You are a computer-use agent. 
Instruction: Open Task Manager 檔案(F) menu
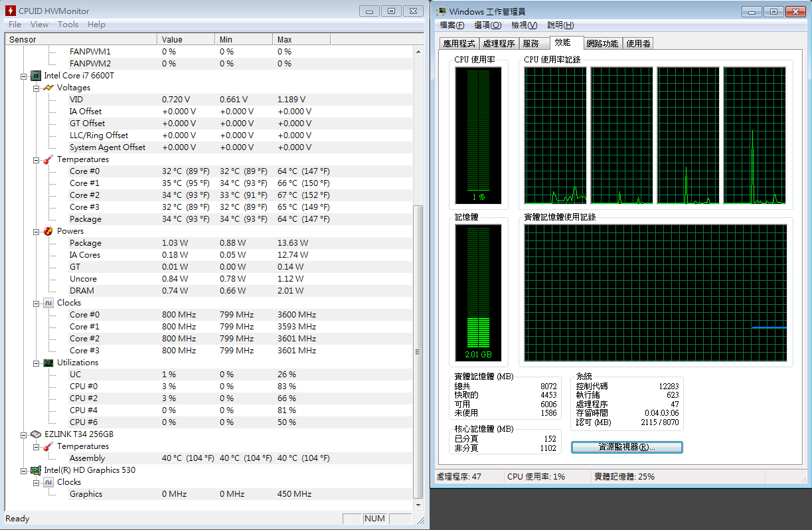452,25
